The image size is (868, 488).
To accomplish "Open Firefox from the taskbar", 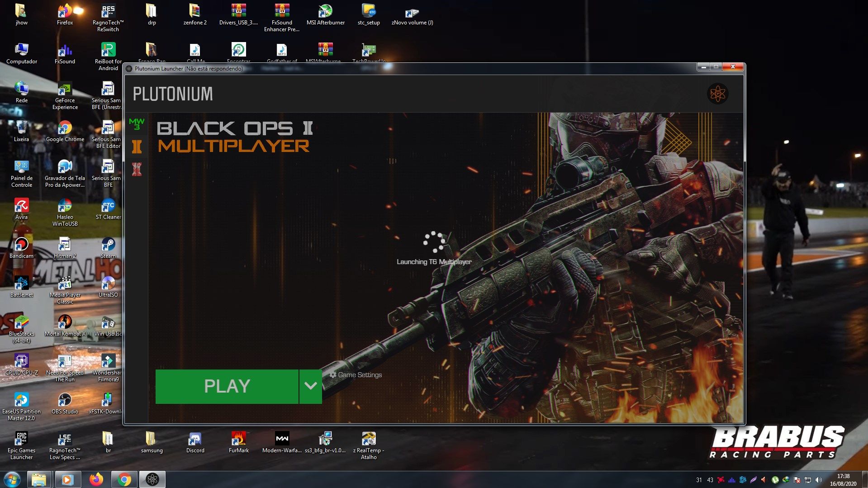I will (96, 479).
